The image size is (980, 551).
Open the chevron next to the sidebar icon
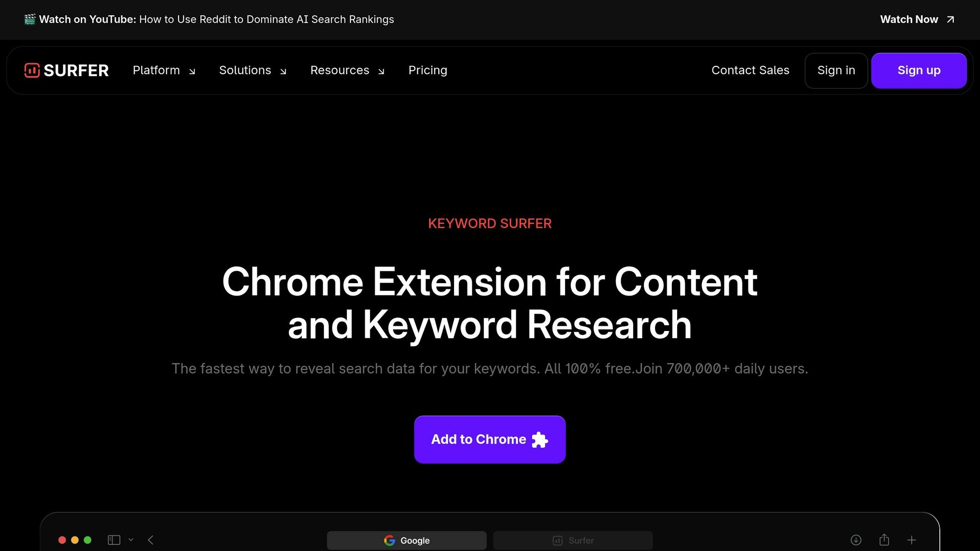click(x=131, y=540)
